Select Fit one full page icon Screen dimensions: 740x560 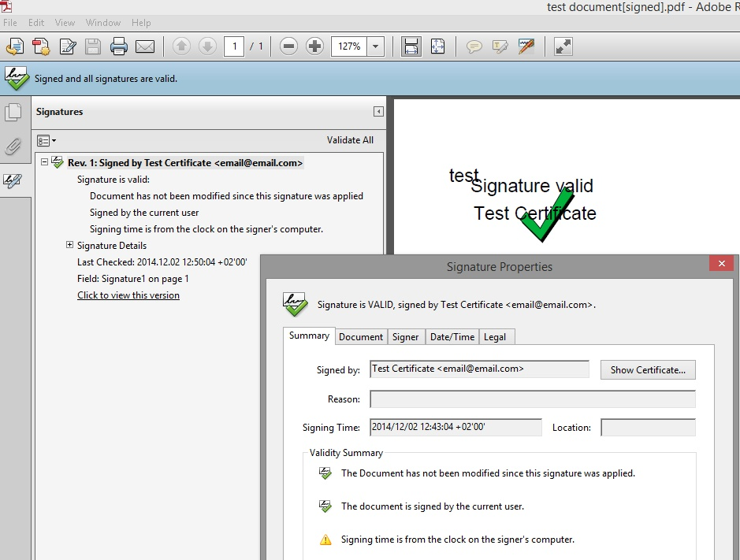coord(437,46)
